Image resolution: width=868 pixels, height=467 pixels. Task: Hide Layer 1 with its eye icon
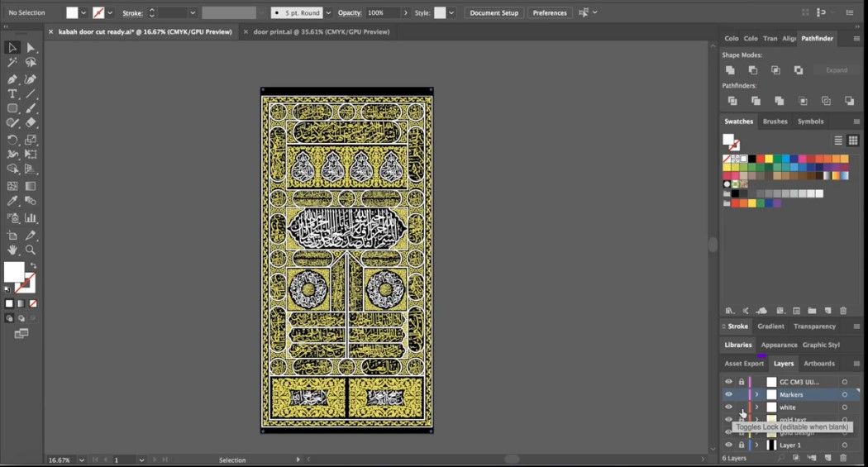point(728,445)
